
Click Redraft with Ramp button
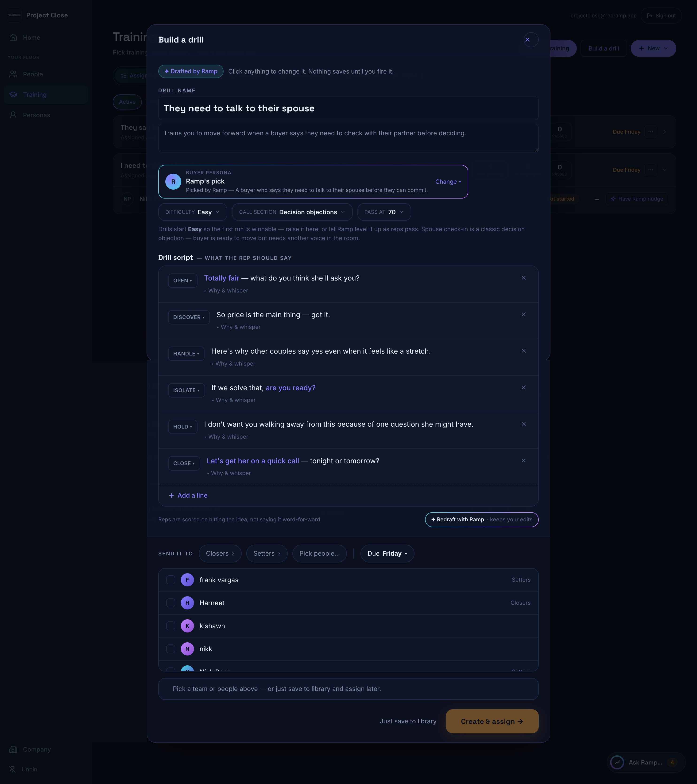point(481,520)
